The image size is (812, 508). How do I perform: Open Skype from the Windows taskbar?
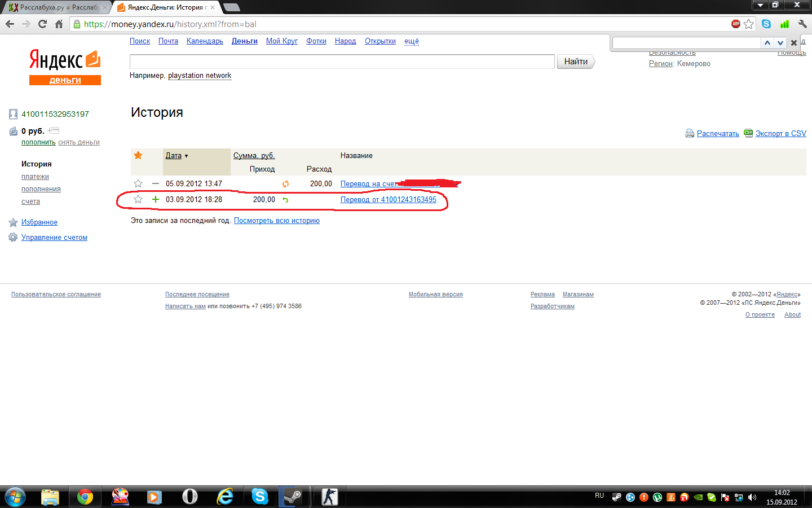coord(260,497)
